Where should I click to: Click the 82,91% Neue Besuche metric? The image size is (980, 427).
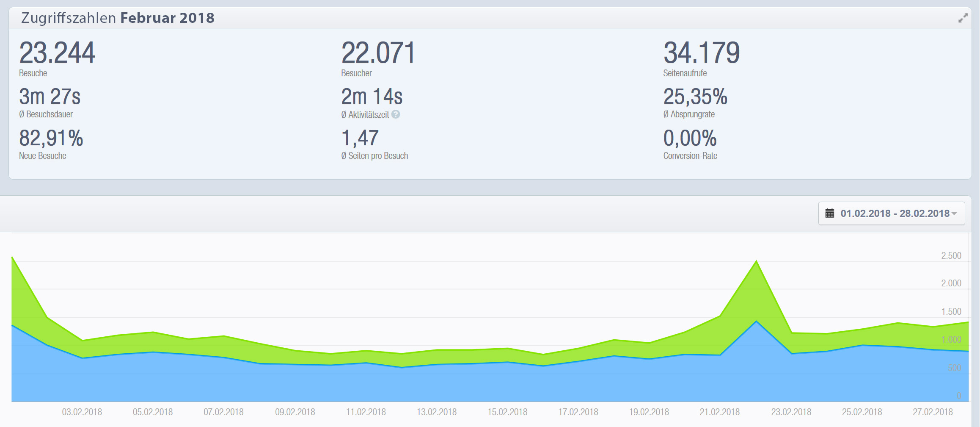coord(51,138)
